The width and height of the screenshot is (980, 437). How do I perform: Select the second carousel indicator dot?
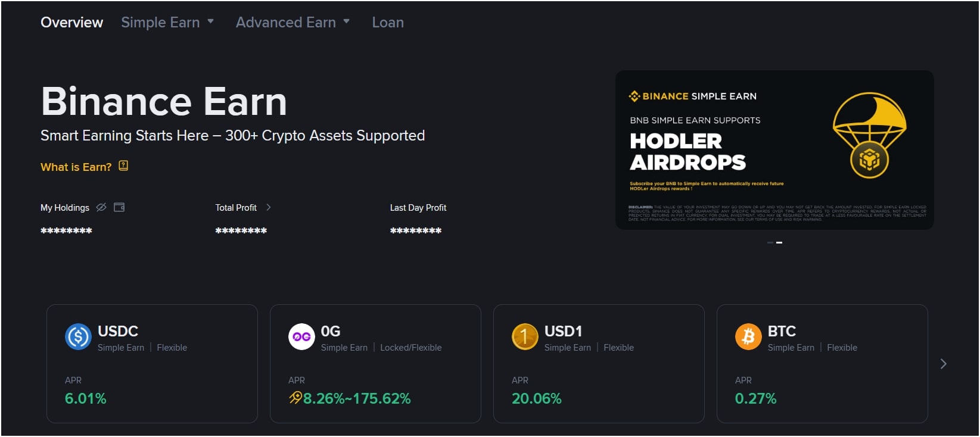[x=779, y=242]
